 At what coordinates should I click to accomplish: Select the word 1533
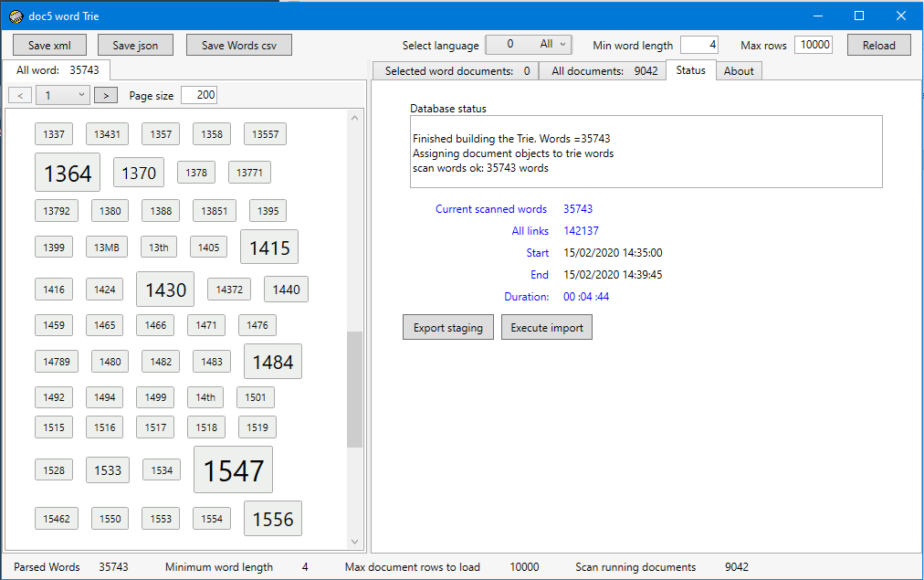point(108,470)
